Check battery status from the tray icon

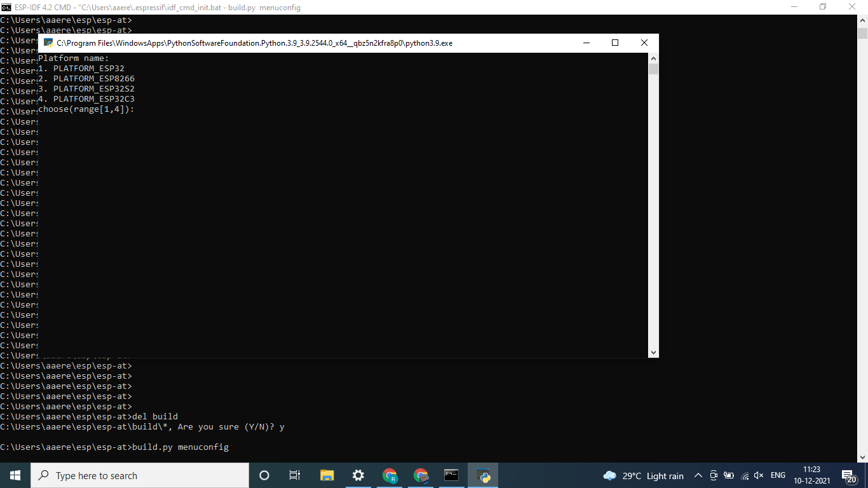pos(729,475)
